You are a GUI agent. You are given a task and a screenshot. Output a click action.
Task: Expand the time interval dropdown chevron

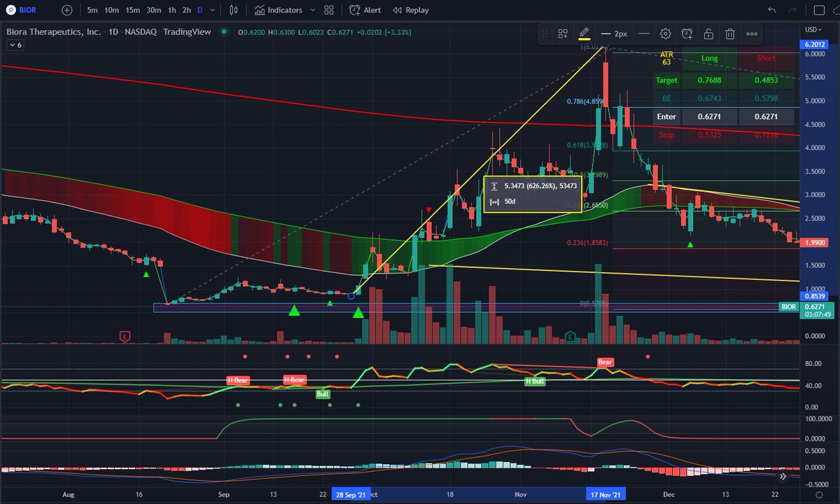[x=213, y=10]
